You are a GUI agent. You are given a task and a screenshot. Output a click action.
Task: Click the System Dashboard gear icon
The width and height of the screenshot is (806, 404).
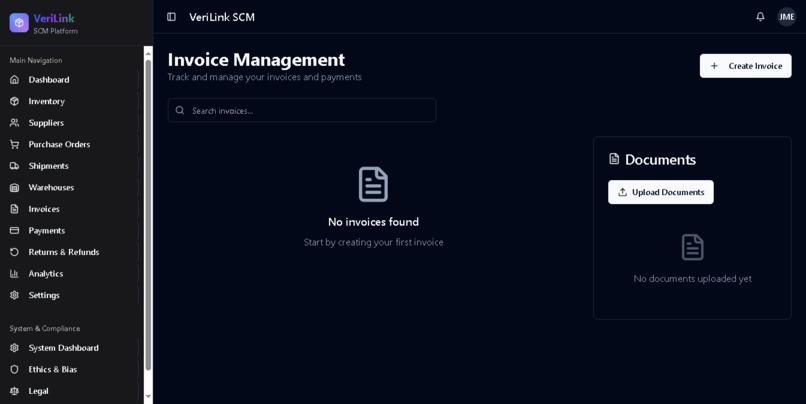point(14,348)
